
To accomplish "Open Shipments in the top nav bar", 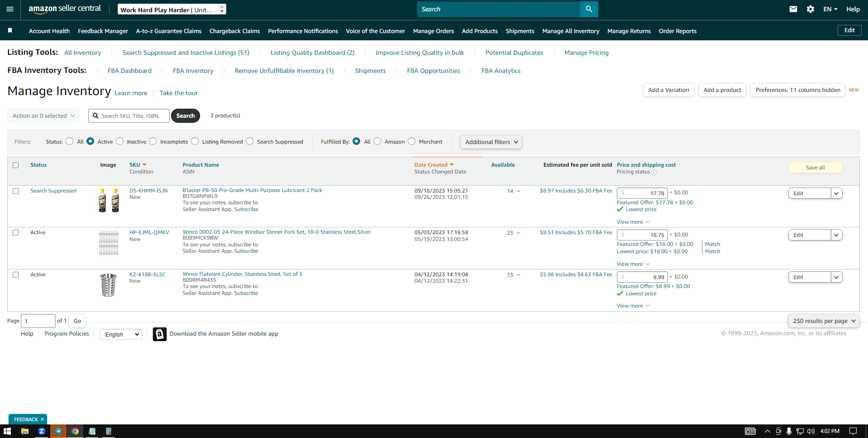I will 520,31.
